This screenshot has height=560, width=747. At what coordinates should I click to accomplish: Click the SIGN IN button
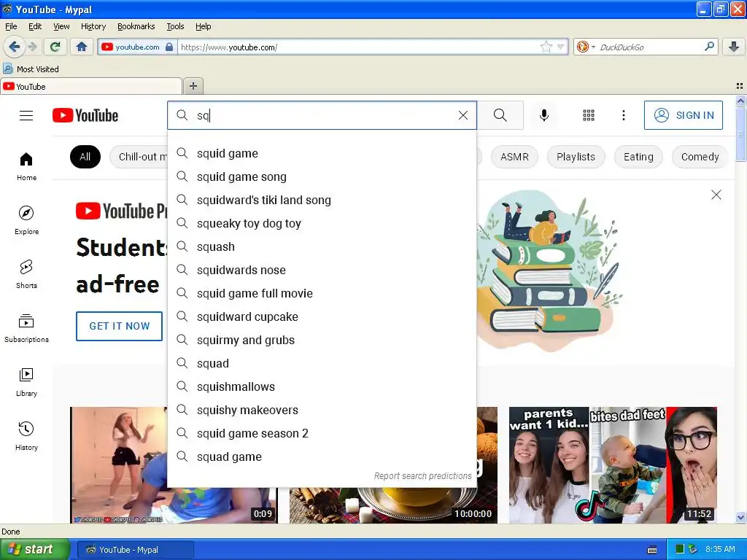tap(683, 115)
